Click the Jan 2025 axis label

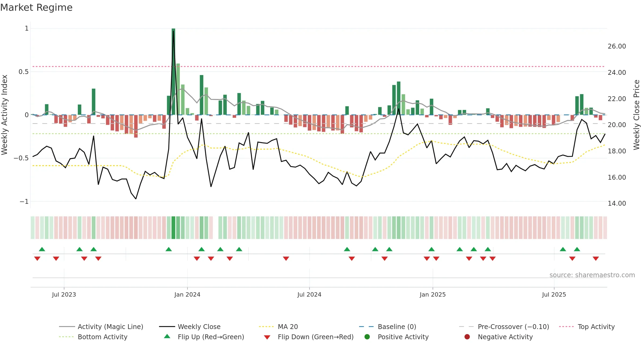tap(433, 294)
